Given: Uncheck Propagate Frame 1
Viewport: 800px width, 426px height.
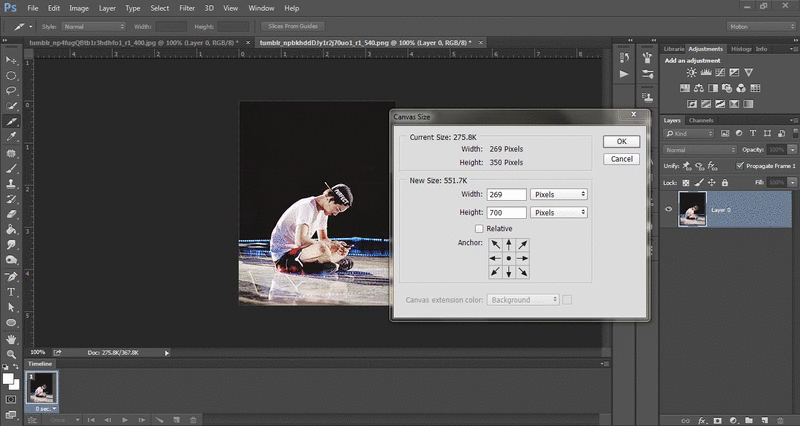Looking at the screenshot, I should 739,165.
